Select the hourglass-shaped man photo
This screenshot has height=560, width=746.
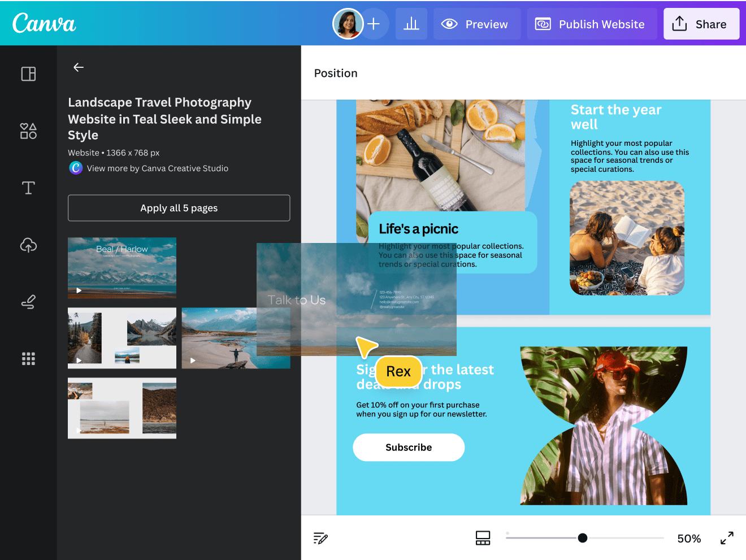[604, 426]
